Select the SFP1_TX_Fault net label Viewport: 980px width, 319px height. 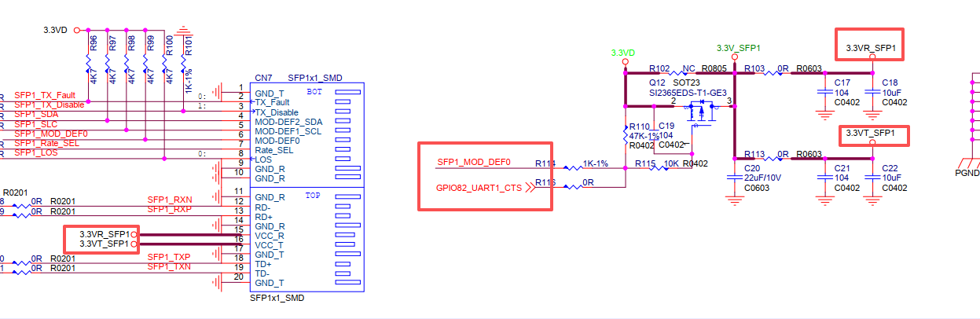(45, 95)
